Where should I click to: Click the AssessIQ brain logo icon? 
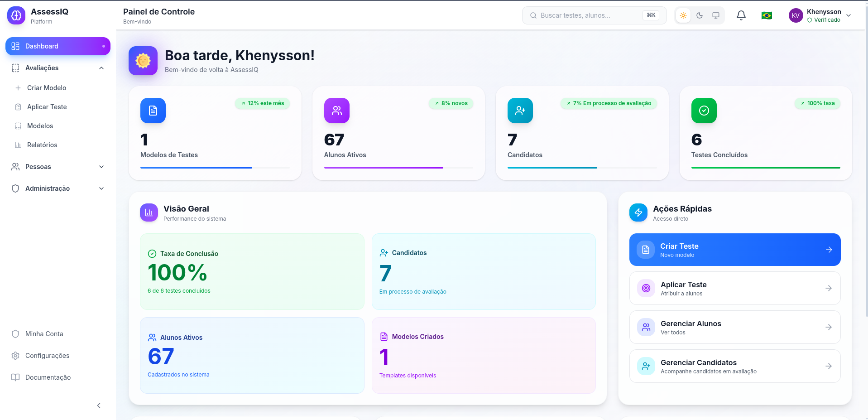(16, 15)
